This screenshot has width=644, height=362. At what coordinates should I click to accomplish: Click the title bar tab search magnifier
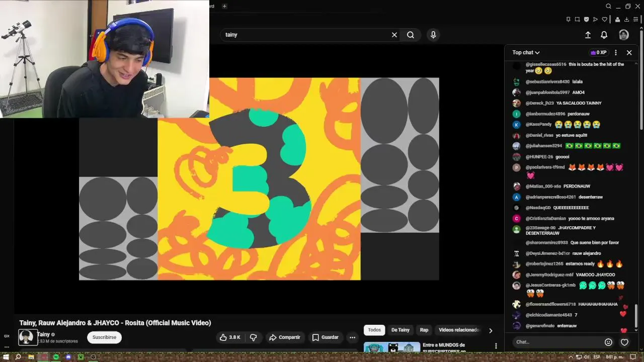608,7
